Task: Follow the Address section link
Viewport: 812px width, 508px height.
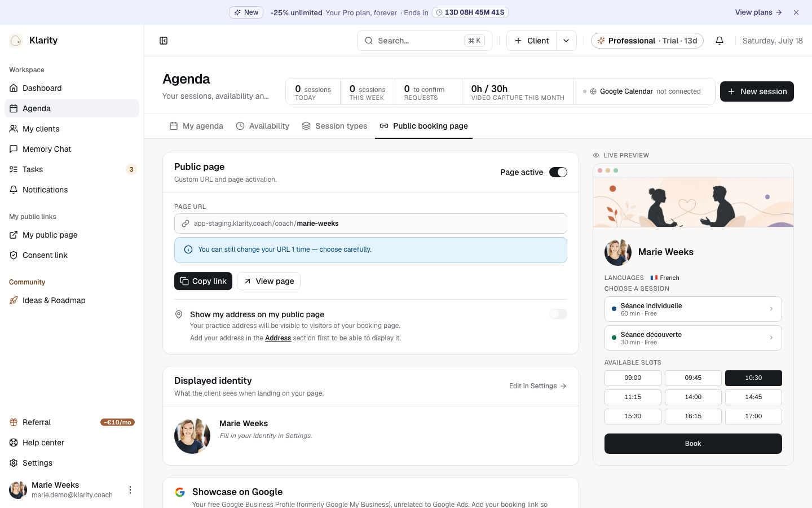Action: [x=278, y=338]
